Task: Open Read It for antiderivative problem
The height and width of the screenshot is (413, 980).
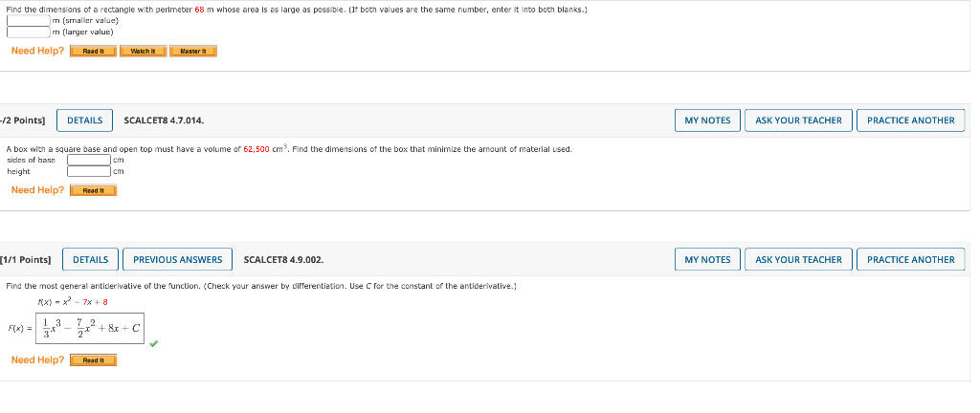Action: tap(93, 360)
